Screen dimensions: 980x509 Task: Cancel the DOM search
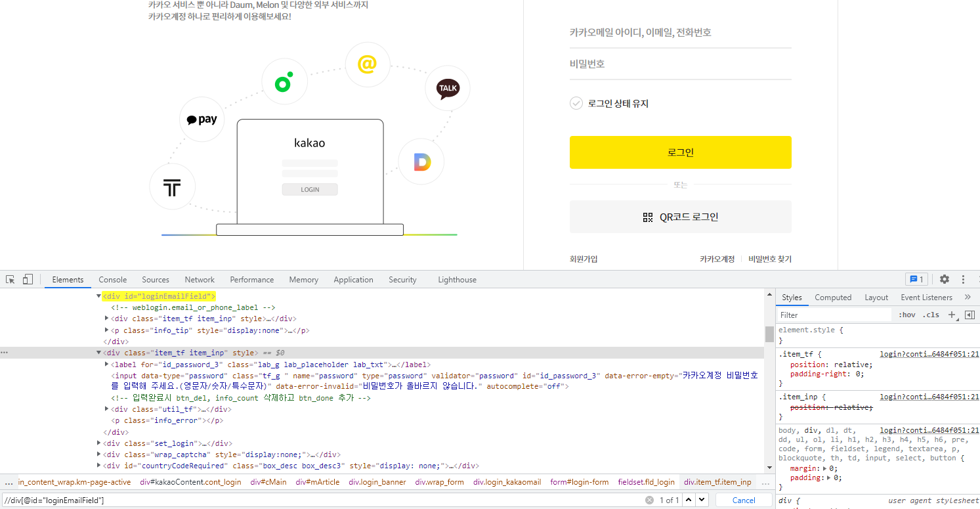[x=744, y=500]
